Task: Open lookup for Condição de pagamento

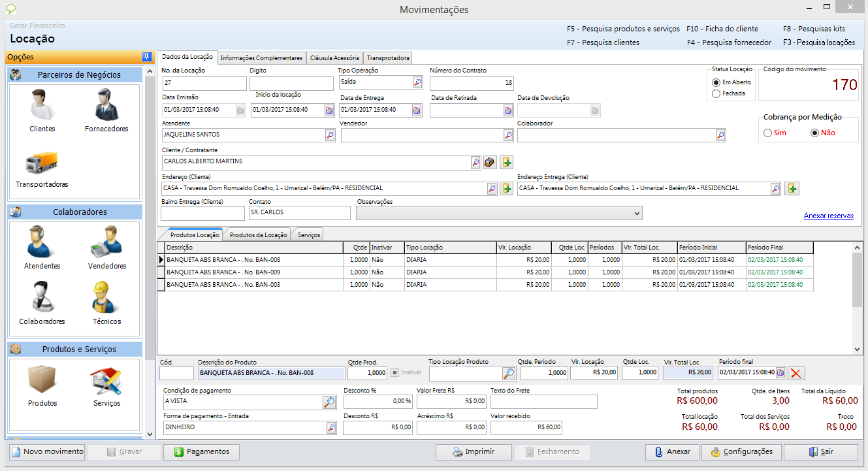Action: pos(329,402)
